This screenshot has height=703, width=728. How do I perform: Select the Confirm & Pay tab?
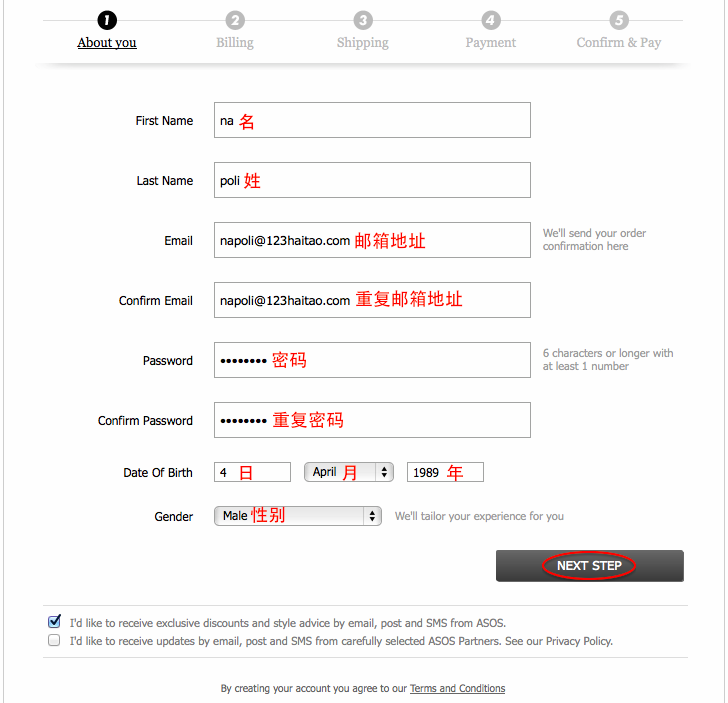tap(619, 43)
